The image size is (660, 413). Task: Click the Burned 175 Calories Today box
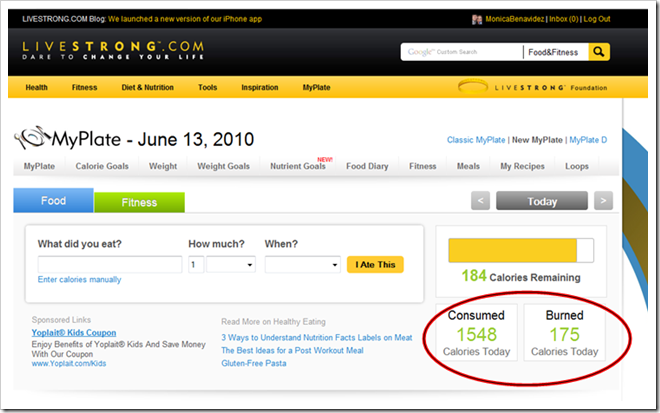[564, 333]
